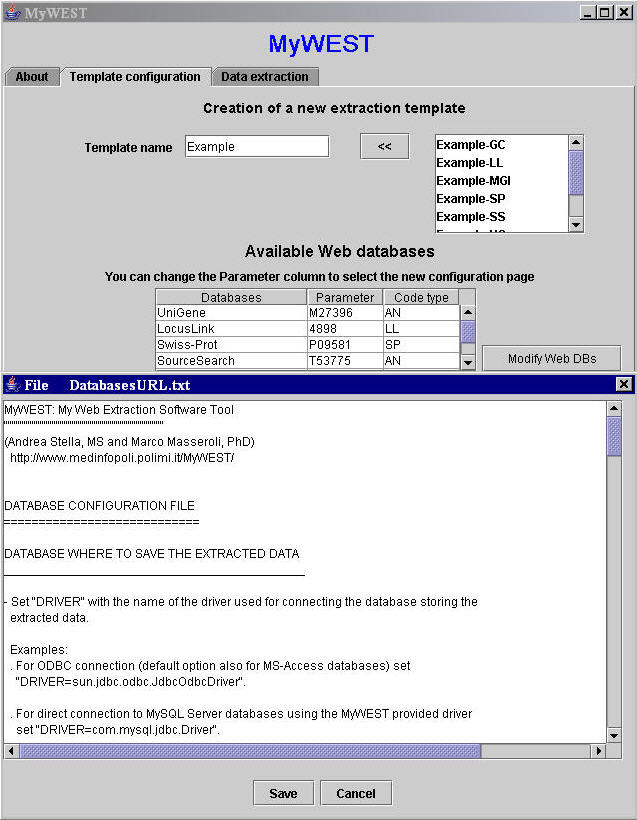Screen dimensions: 637x820
Task: Click the Cancel button
Action: 356,793
